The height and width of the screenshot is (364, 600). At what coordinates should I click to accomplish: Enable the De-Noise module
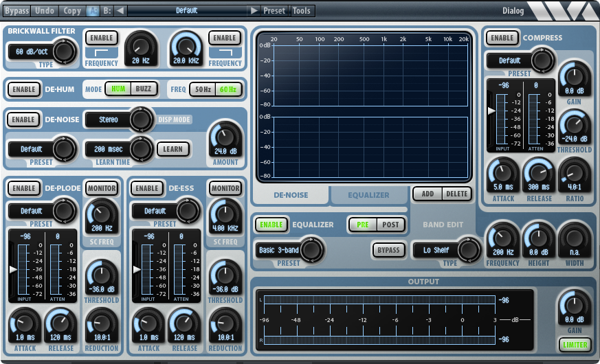coord(23,120)
